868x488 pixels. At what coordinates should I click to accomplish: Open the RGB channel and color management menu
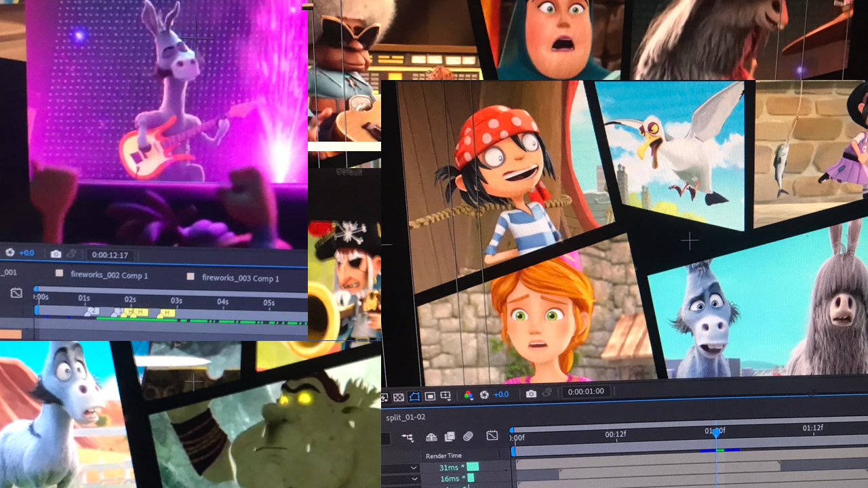pyautogui.click(x=468, y=395)
